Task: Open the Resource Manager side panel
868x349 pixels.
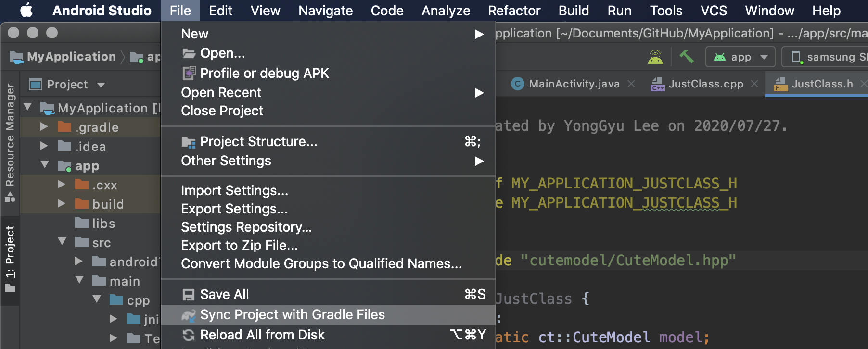Action: tap(10, 142)
